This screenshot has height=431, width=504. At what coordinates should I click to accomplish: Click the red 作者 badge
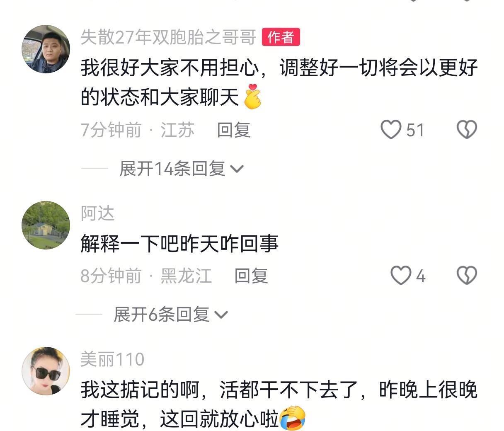(x=281, y=37)
